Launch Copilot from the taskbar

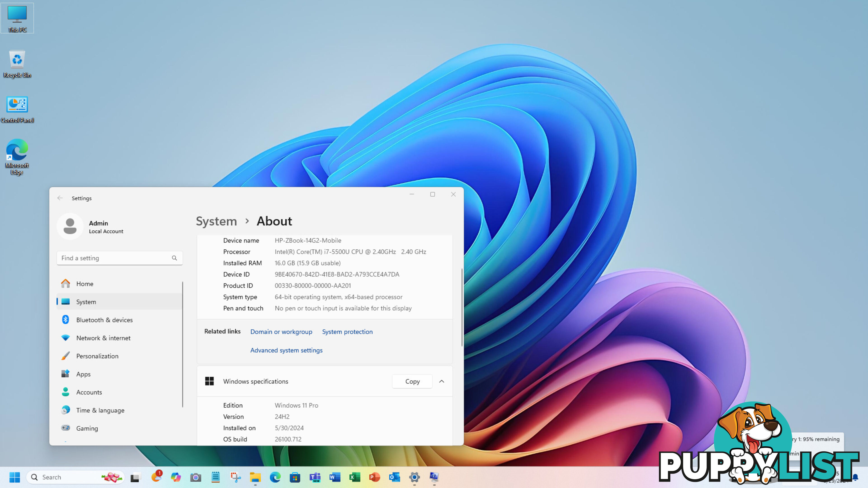pyautogui.click(x=176, y=477)
